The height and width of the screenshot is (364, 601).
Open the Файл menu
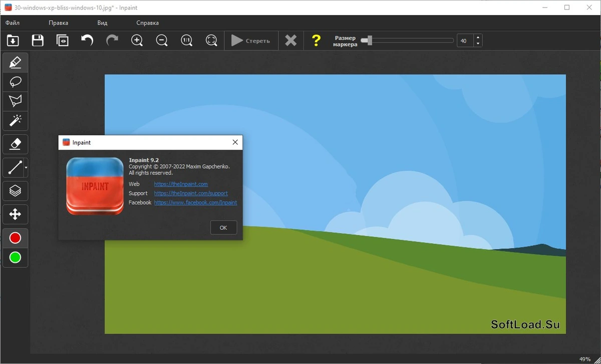click(x=13, y=23)
